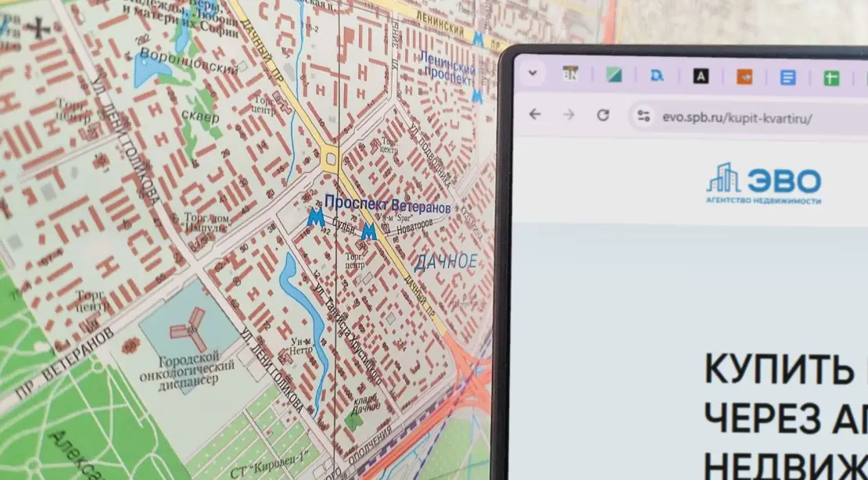Switch to the teal diagonal favicon tab
868x480 pixels.
[x=613, y=74]
